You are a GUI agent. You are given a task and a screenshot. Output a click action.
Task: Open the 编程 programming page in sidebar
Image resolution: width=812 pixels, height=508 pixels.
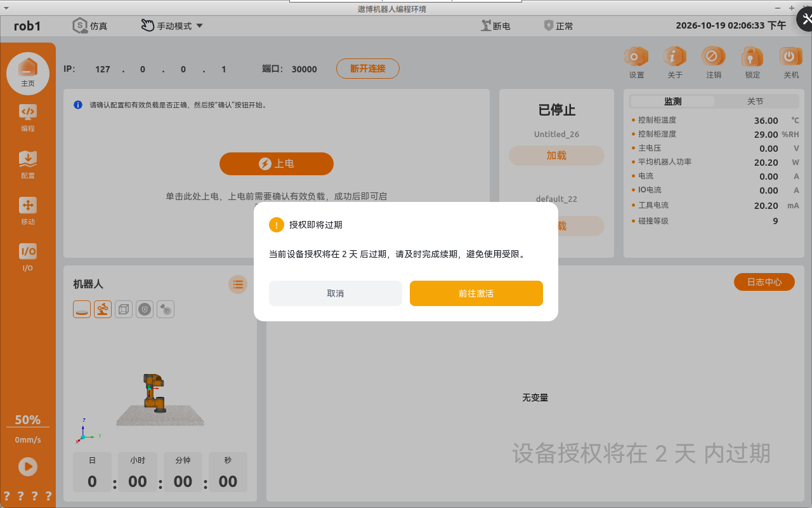click(x=27, y=117)
